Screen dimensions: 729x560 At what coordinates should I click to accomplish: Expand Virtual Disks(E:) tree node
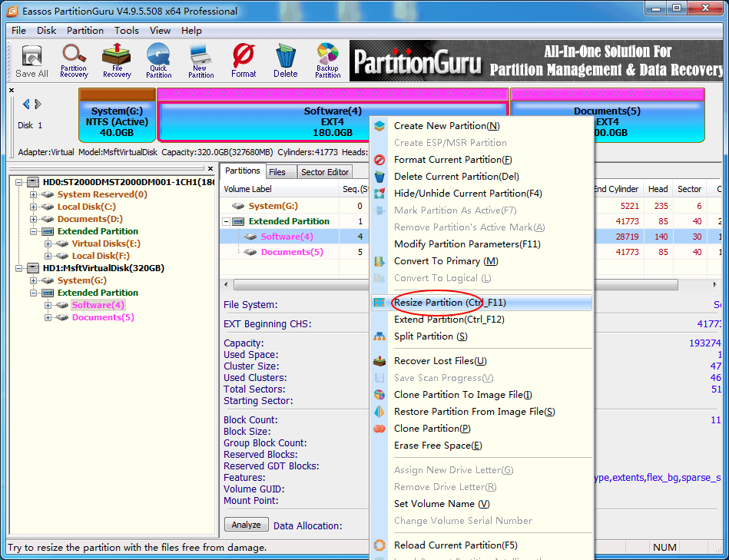(x=48, y=244)
